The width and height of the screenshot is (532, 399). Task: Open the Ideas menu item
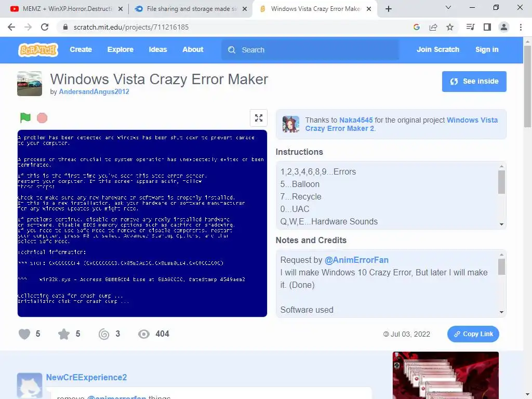(158, 49)
